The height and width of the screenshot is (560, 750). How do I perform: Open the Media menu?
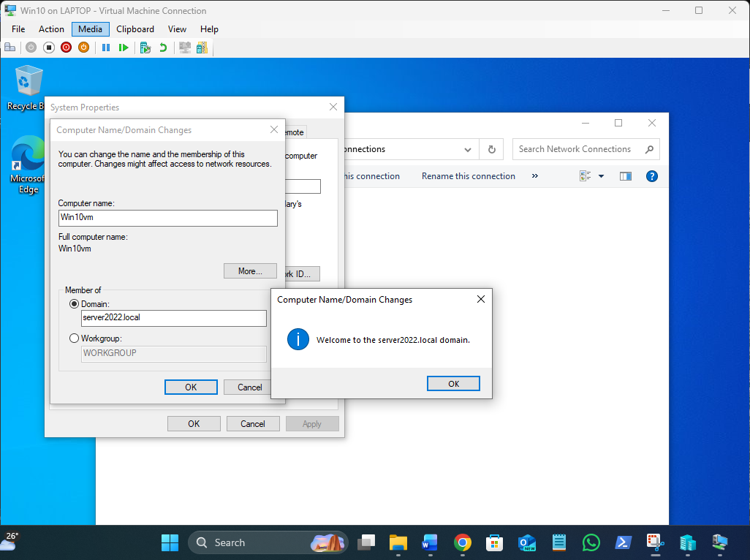tap(91, 29)
